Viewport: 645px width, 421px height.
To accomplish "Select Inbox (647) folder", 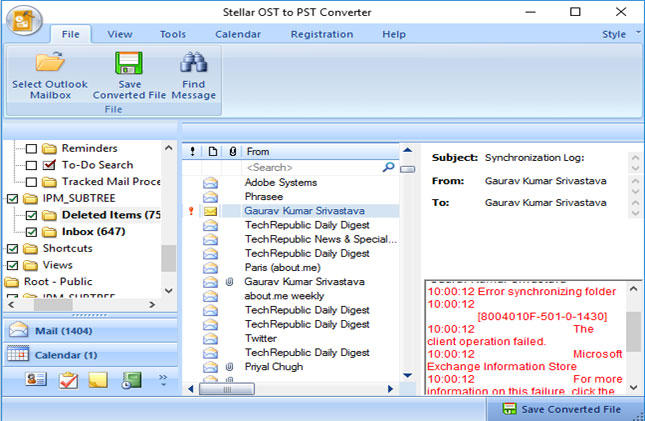I will coord(93,232).
